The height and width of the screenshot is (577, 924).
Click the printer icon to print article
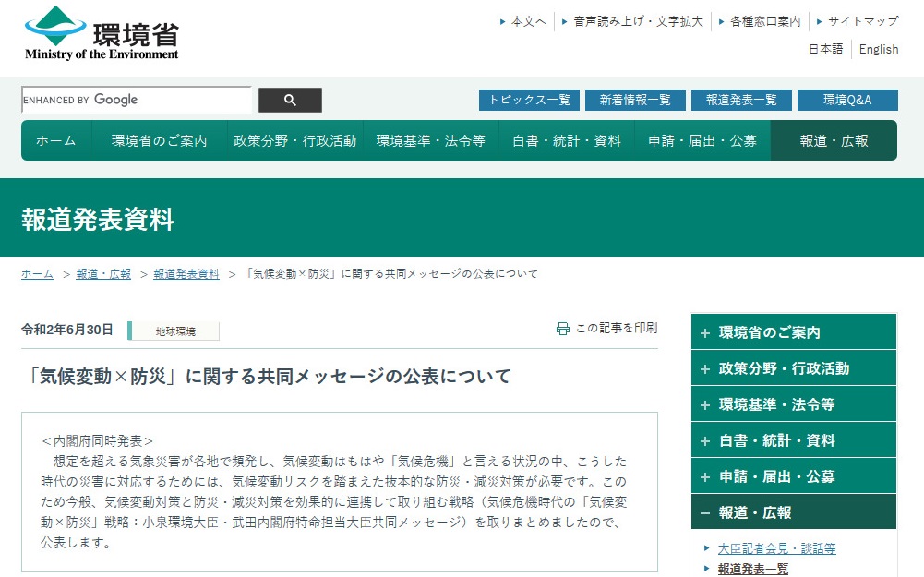pyautogui.click(x=563, y=329)
